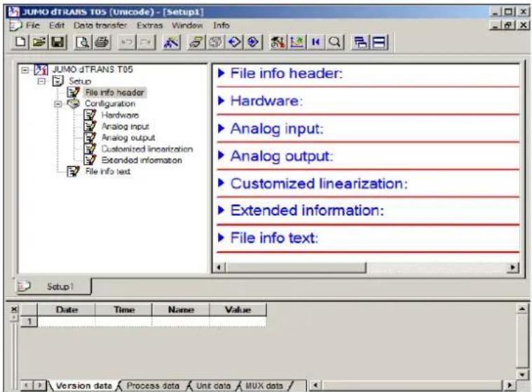The width and height of the screenshot is (532, 392).
Task: Expand the File info header section arrow
Action: [x=221, y=73]
